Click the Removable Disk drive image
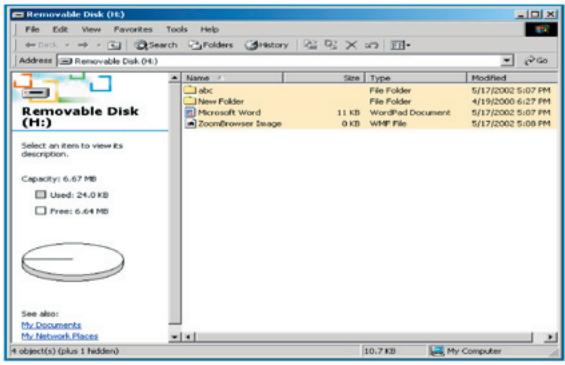The image size is (565, 365). [36, 93]
